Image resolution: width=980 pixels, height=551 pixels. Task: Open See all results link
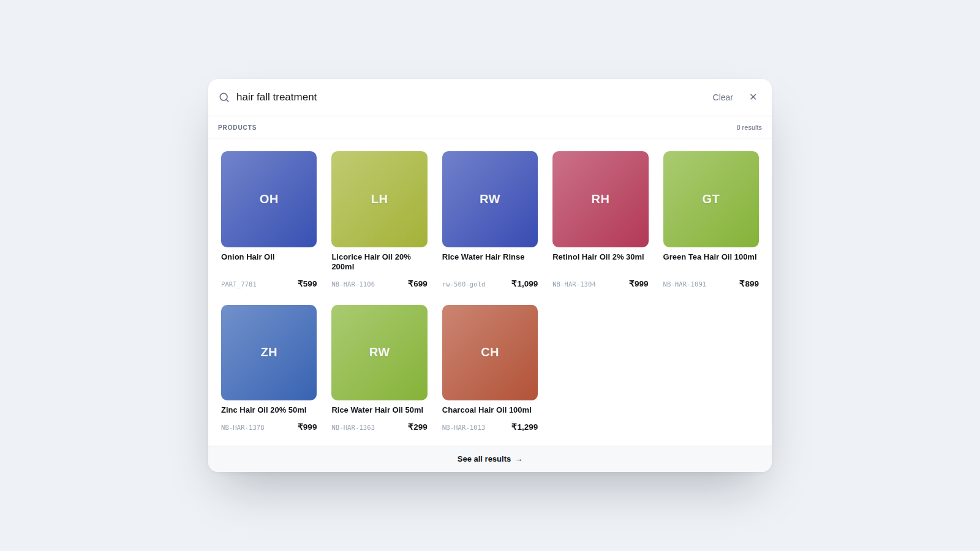pyautogui.click(x=490, y=459)
